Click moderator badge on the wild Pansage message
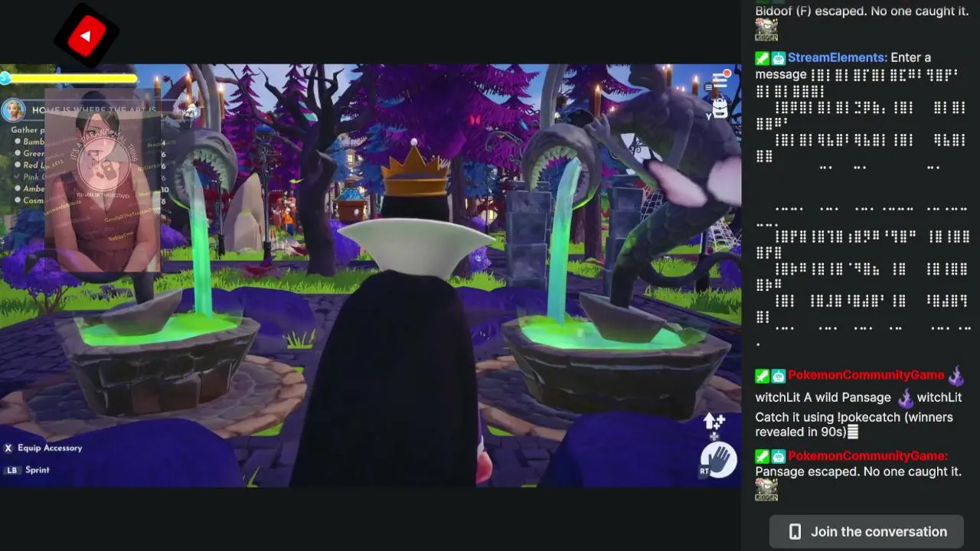The height and width of the screenshot is (551, 980). pyautogui.click(x=762, y=376)
